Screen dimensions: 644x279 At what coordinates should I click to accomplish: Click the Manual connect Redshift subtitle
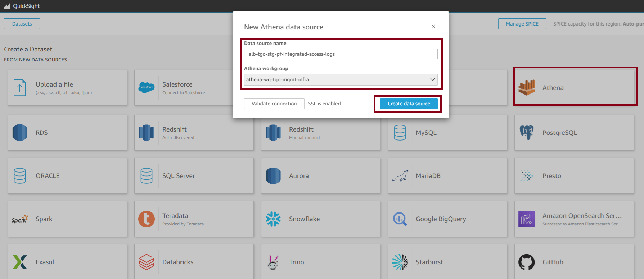pos(305,138)
